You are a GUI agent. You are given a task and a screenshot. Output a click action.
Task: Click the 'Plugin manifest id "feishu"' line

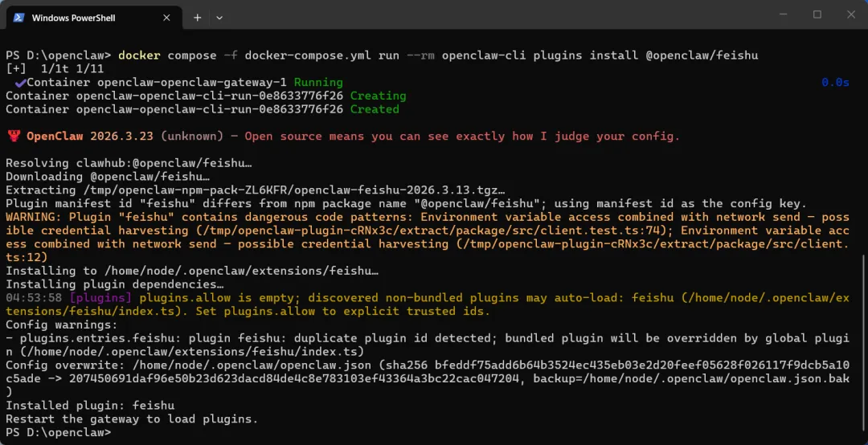(407, 204)
